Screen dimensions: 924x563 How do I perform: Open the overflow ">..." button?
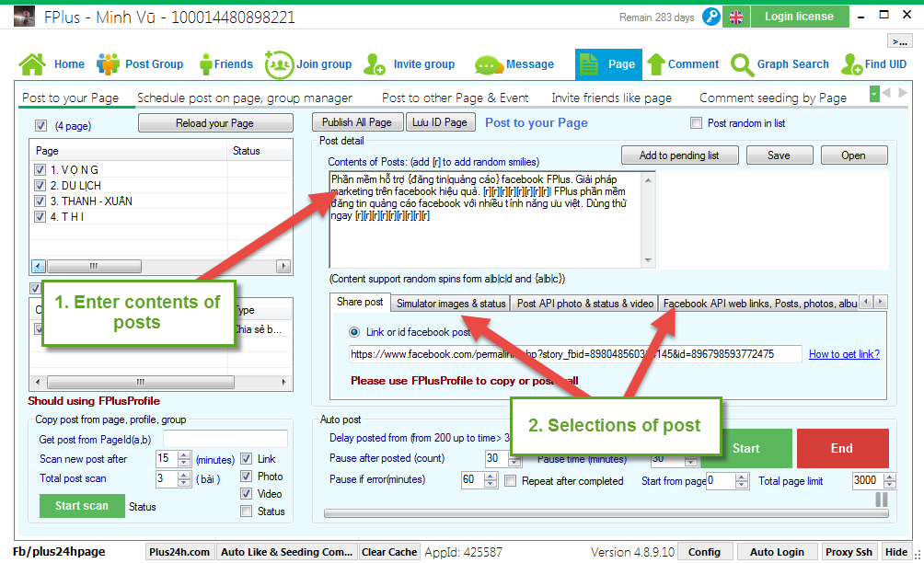click(900, 41)
